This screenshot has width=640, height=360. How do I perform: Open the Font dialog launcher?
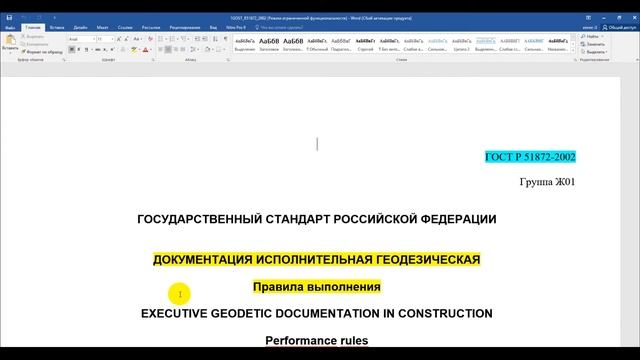153,60
